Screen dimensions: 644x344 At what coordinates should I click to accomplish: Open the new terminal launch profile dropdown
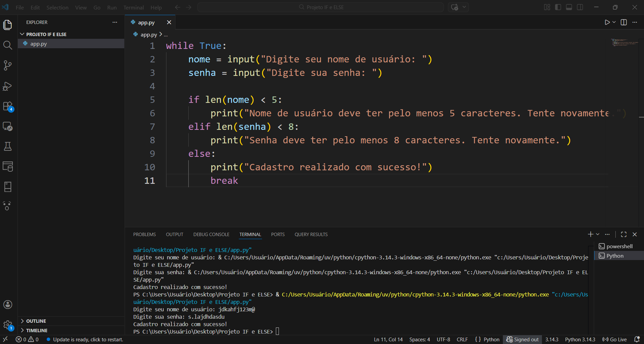[x=598, y=234]
